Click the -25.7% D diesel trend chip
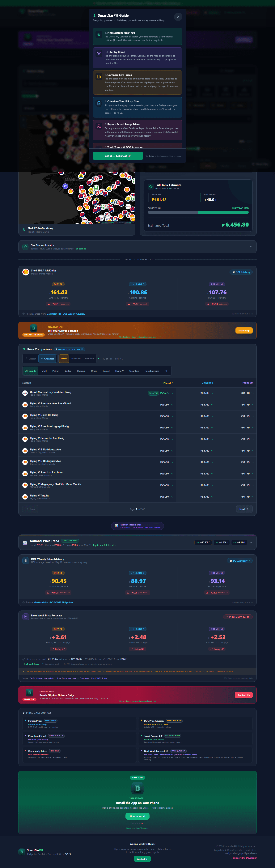The height and width of the screenshot is (868, 275). tap(203, 542)
